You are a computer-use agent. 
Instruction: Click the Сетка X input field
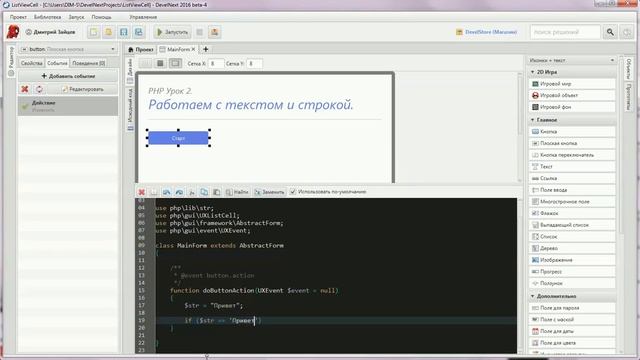click(216, 64)
